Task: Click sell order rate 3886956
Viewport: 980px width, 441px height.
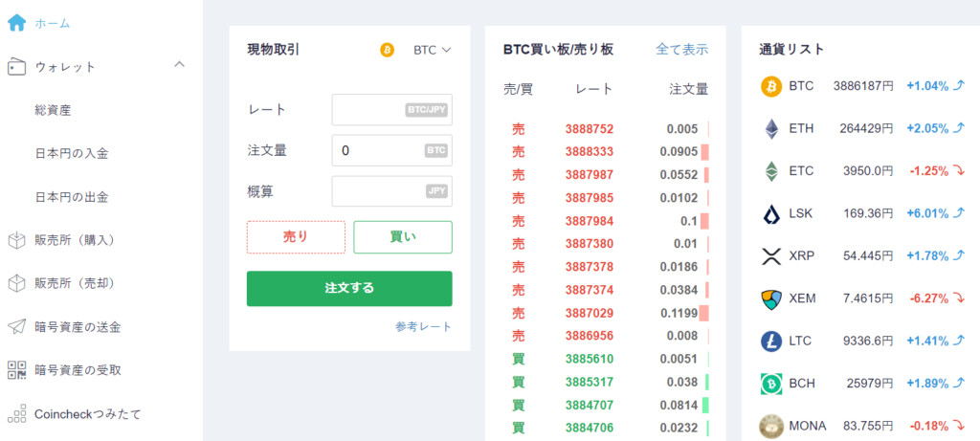Action: [x=590, y=336]
